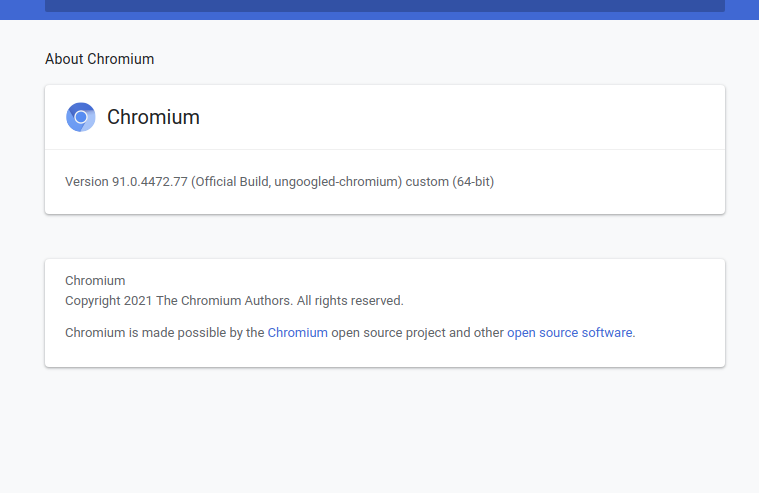Image resolution: width=759 pixels, height=493 pixels.
Task: Click the Copyright 2021 The Chromium Authors line
Action: pos(234,301)
